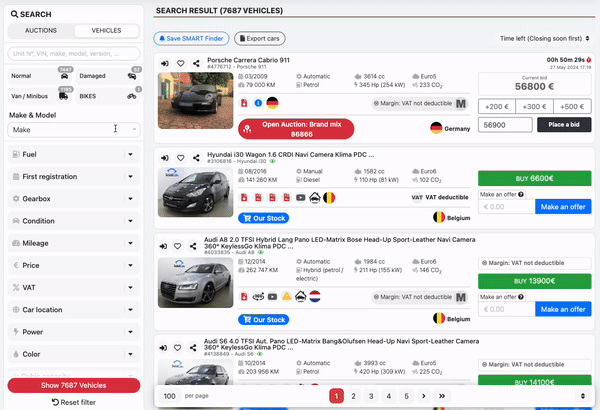
Task: Open the video icon on Audi A8 listing
Action: [272, 296]
